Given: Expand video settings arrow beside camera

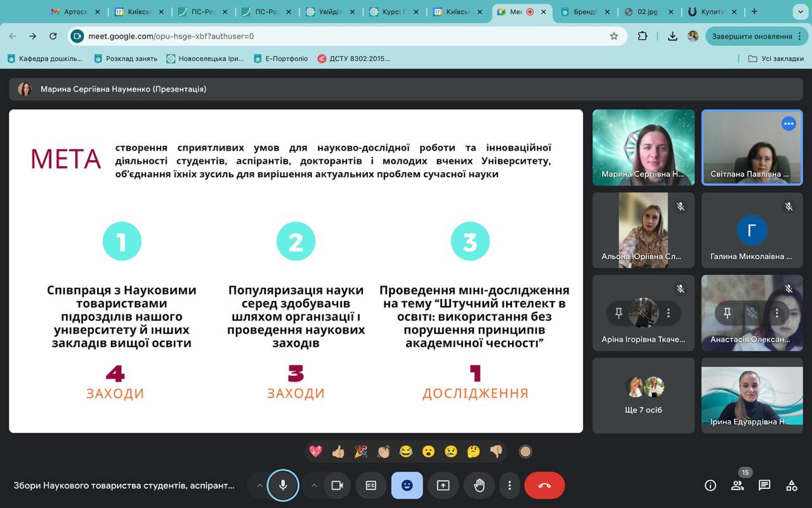Looking at the screenshot, I should click(x=313, y=485).
